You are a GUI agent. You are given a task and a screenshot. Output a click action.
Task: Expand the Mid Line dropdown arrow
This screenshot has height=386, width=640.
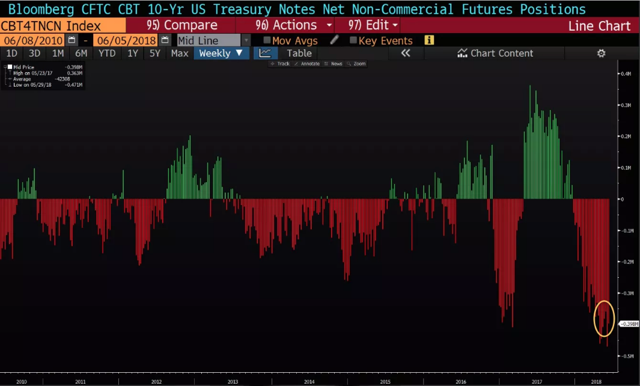tap(246, 40)
